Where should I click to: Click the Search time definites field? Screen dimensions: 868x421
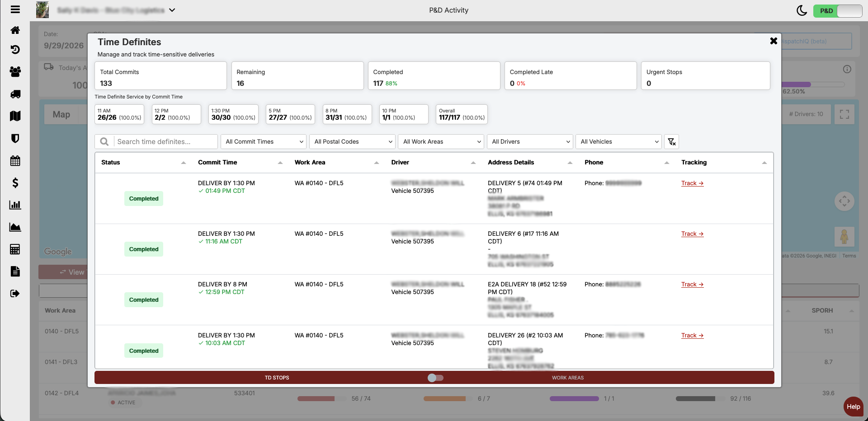[x=165, y=142]
